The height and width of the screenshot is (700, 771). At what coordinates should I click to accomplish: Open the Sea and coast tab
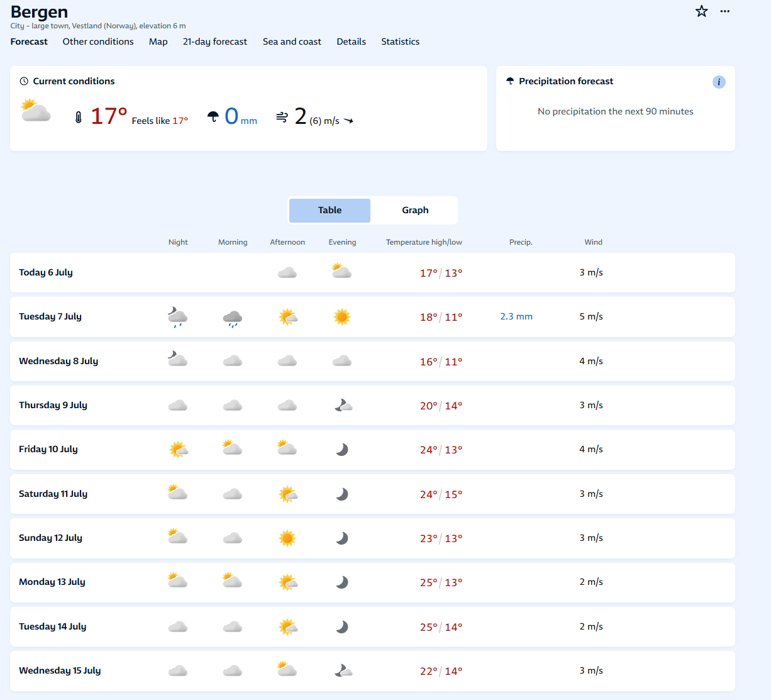(292, 42)
